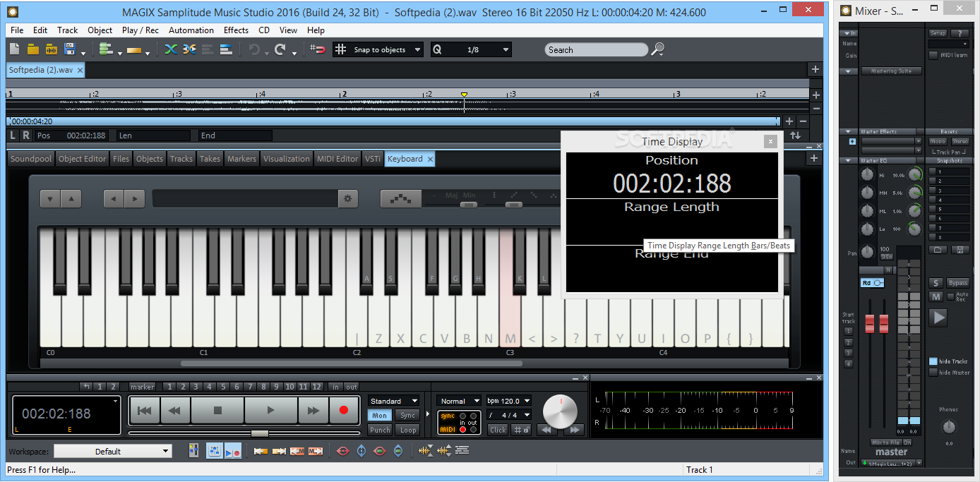The image size is (980, 482).
Task: Switch to the Soundpool tab
Action: point(31,159)
